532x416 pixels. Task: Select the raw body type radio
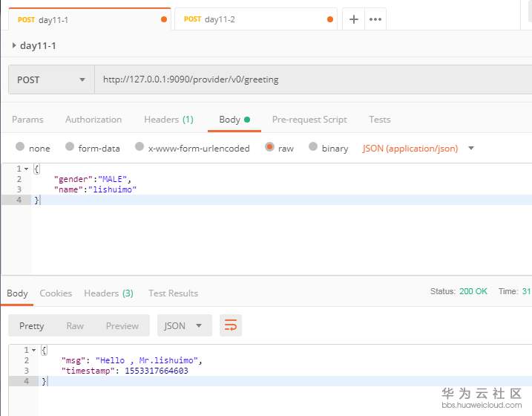[269, 146]
